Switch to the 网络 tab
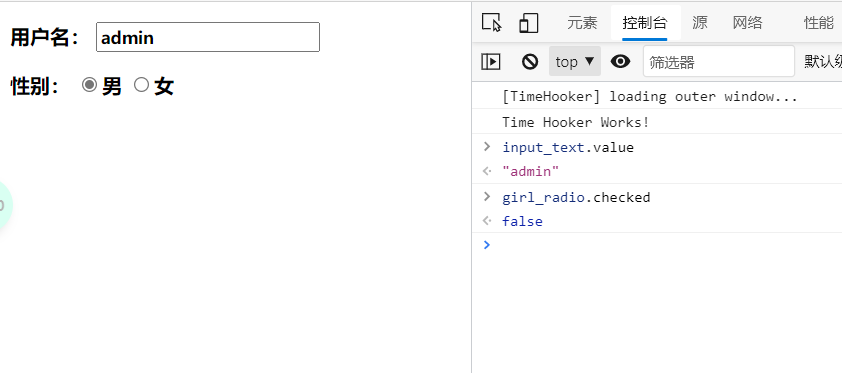The image size is (842, 373). click(747, 23)
